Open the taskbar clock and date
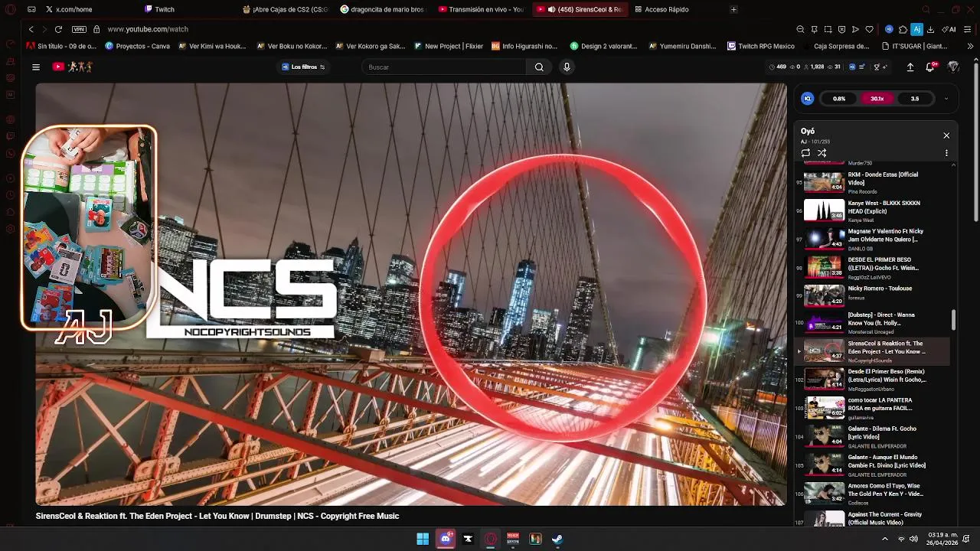 point(943,539)
